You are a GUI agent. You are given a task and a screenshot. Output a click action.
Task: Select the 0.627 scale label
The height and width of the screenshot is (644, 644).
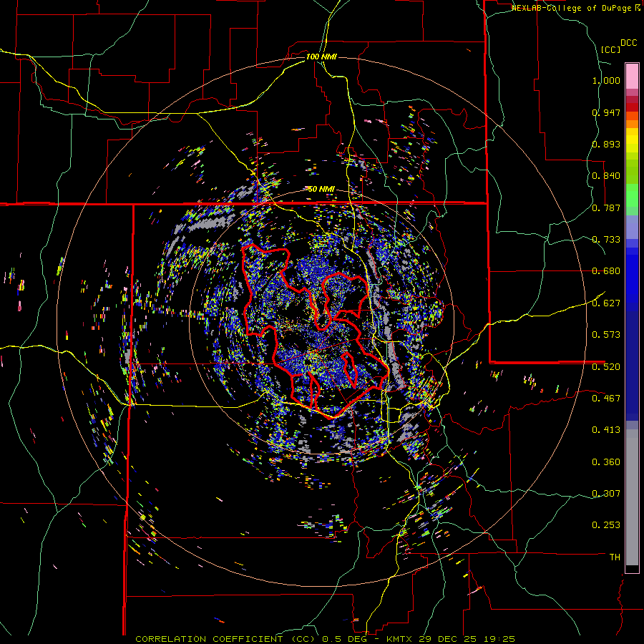coord(606,303)
